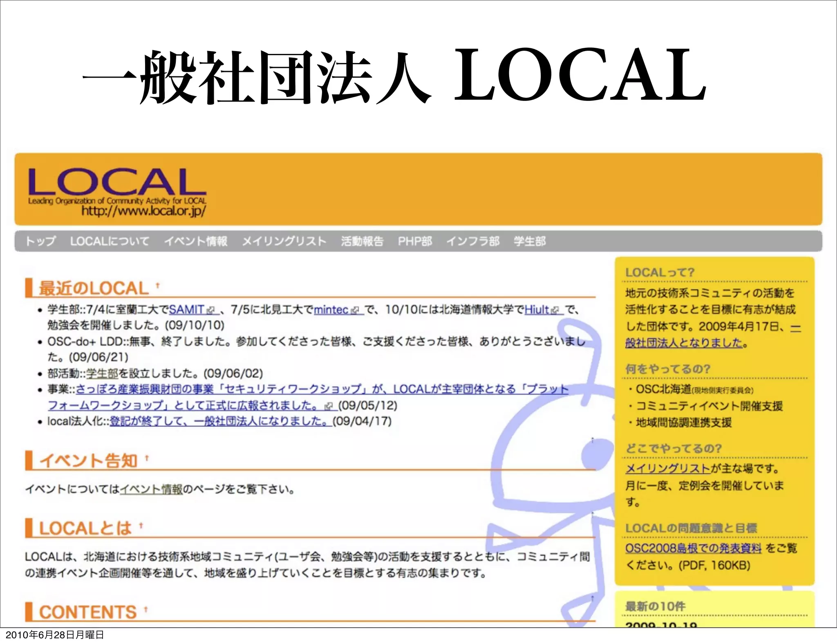Click the external-link icon before (09/05/12)
This screenshot has width=837, height=644.
[x=329, y=406]
